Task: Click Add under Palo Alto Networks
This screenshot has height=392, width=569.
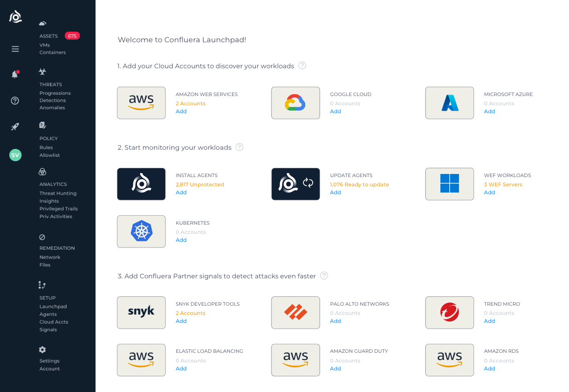Action: click(x=336, y=321)
